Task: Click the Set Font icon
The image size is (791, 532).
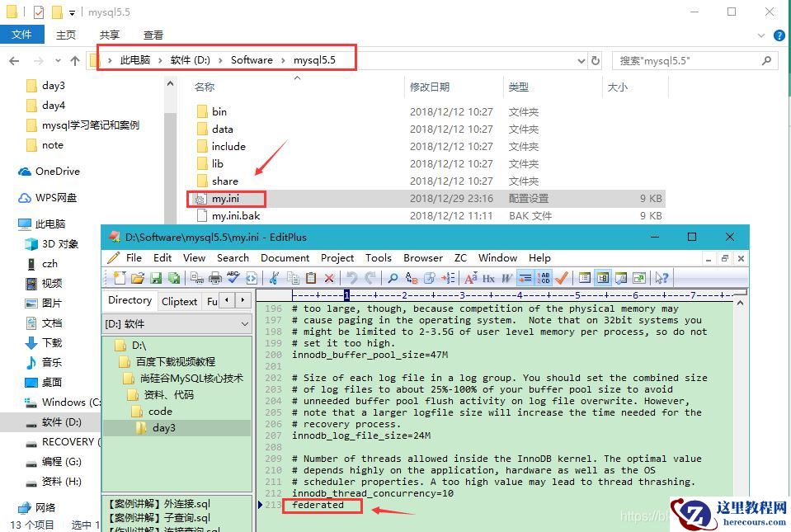Action: 471,278
